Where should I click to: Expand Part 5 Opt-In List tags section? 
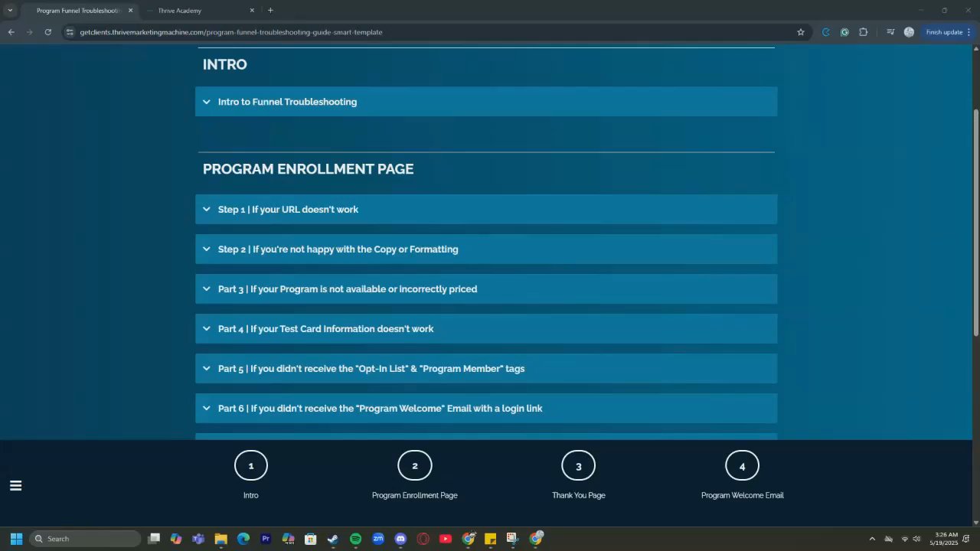pos(486,368)
